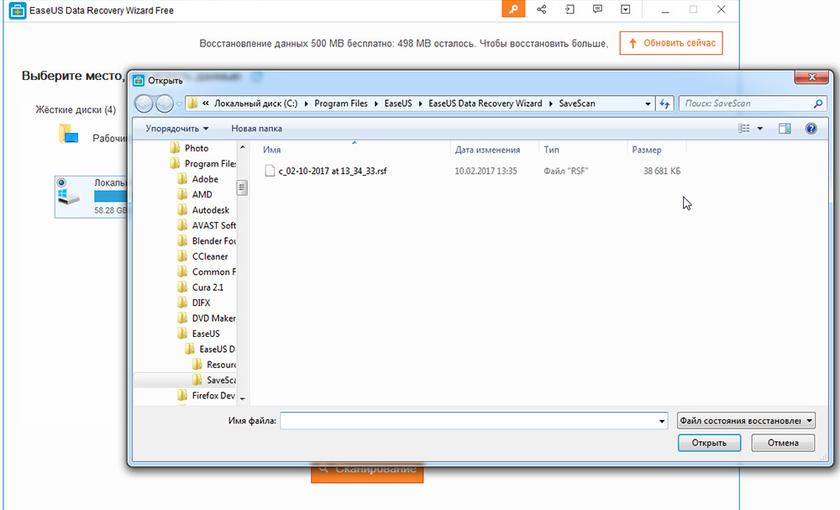Select the 'DVD Maker' folder in tree
The height and width of the screenshot is (510, 840).
(213, 318)
